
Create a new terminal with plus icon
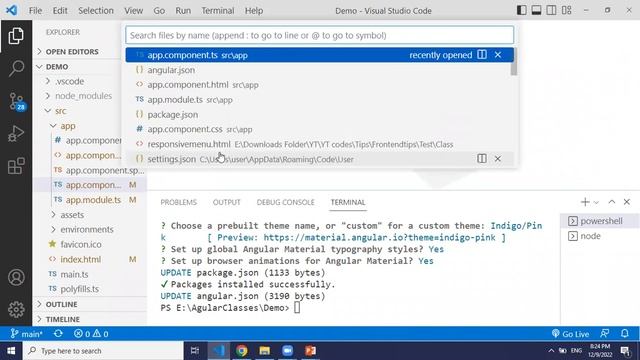(585, 202)
